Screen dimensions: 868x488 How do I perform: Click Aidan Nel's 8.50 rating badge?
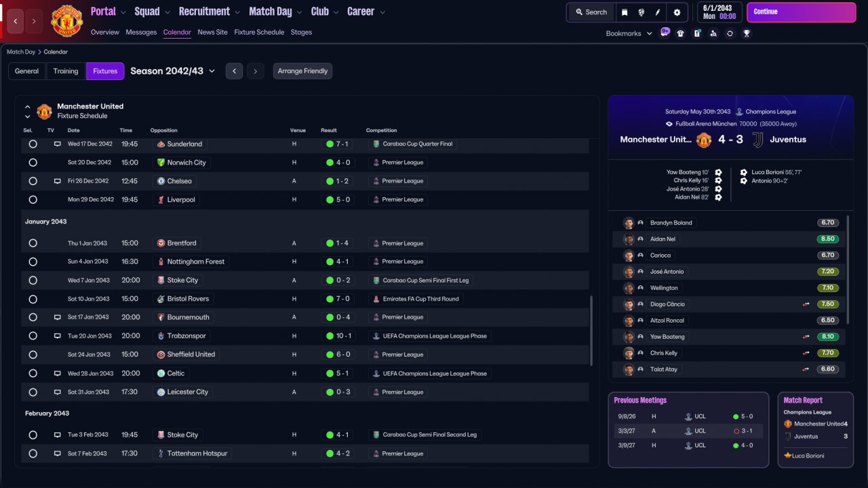click(827, 239)
